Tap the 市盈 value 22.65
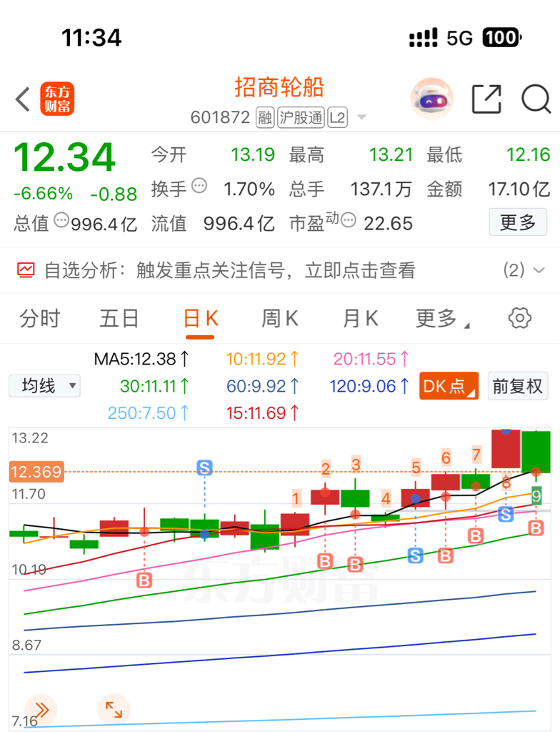Image resolution: width=560 pixels, height=732 pixels. (388, 224)
